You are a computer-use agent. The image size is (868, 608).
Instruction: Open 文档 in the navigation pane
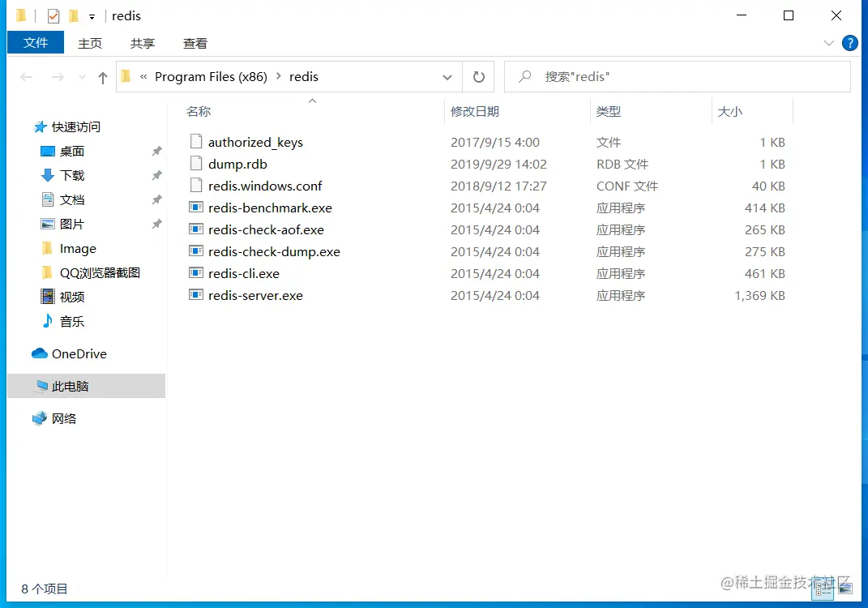(x=72, y=200)
